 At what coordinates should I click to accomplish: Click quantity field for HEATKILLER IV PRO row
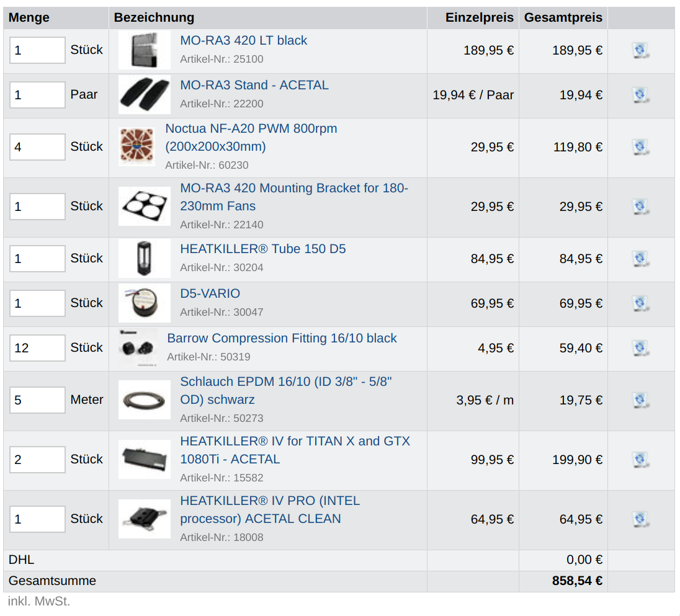37,519
